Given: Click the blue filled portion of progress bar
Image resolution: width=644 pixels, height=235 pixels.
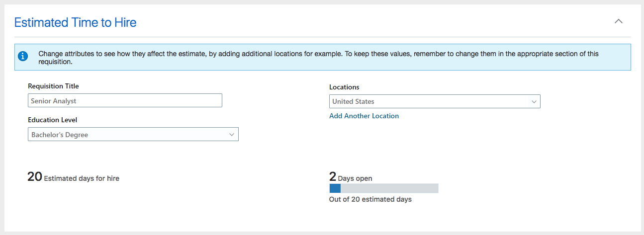Looking at the screenshot, I should (x=335, y=188).
